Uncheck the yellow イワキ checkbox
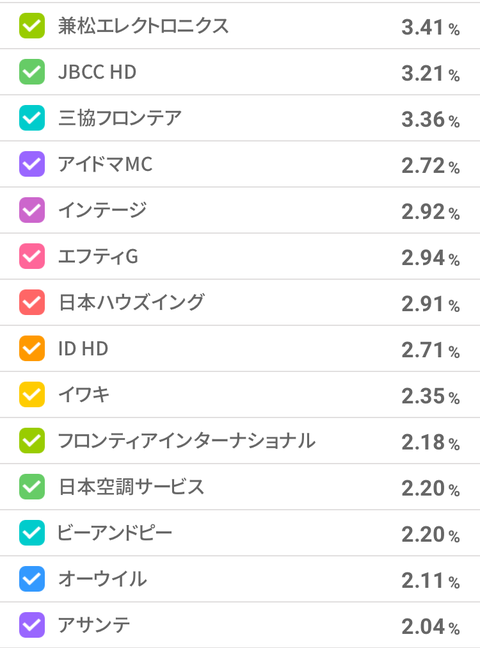Screen dimensions: 480x648 (32, 394)
